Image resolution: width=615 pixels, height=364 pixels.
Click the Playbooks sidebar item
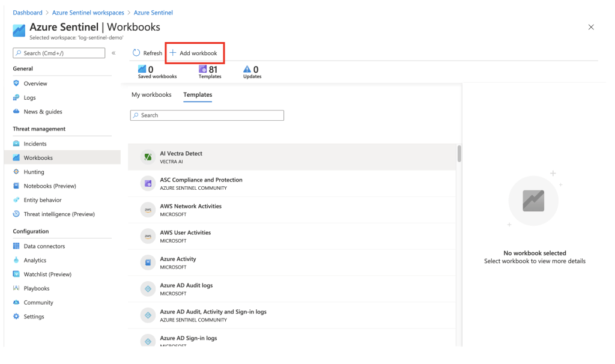36,288
